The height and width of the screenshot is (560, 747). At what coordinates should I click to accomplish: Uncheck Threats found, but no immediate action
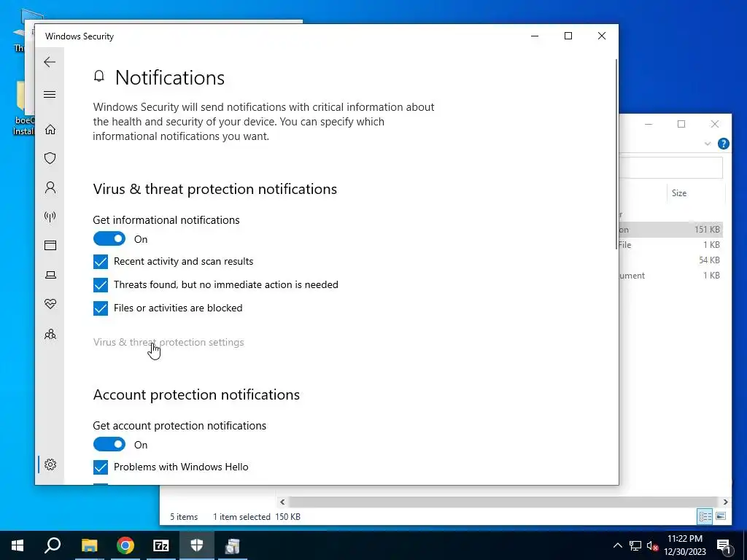(x=101, y=285)
